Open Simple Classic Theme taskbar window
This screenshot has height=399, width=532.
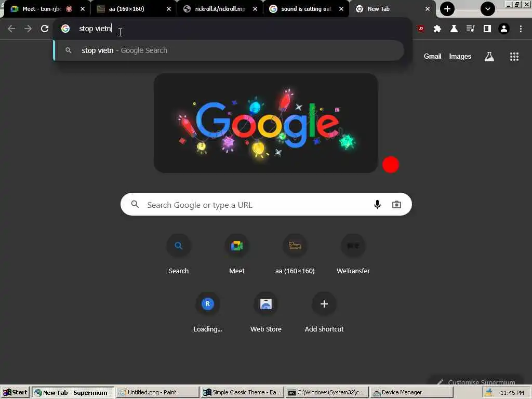(242, 393)
